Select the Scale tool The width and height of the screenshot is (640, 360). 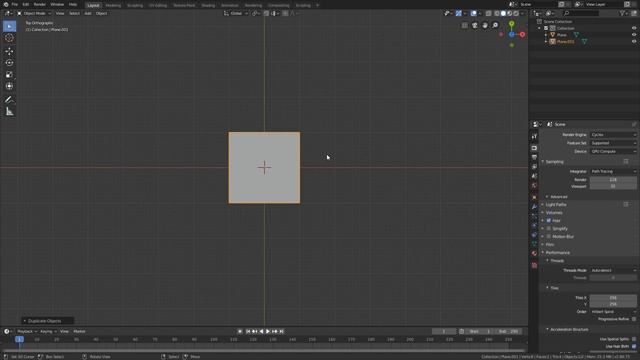(x=9, y=75)
